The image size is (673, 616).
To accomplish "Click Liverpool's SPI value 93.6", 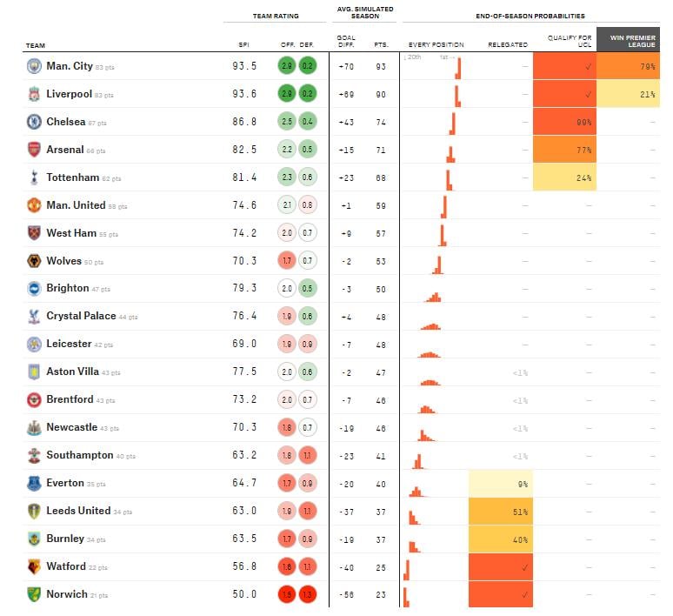I will pyautogui.click(x=244, y=94).
